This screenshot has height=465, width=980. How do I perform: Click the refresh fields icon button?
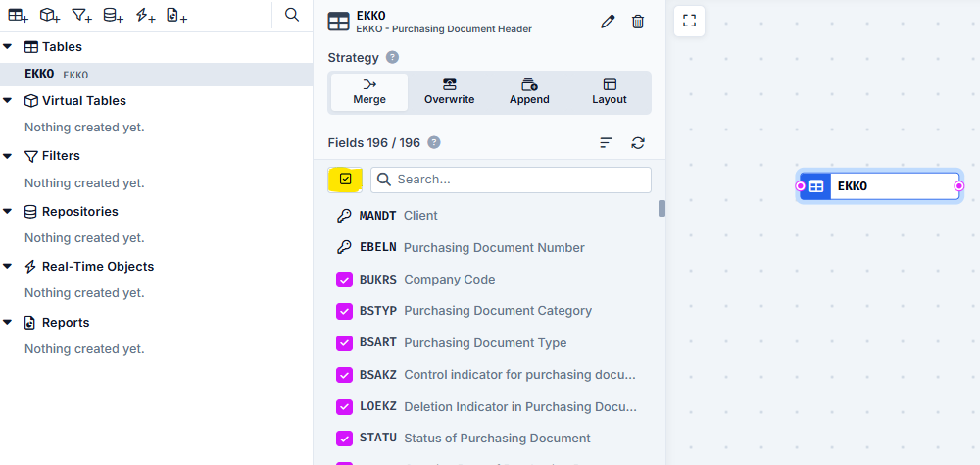(x=638, y=143)
